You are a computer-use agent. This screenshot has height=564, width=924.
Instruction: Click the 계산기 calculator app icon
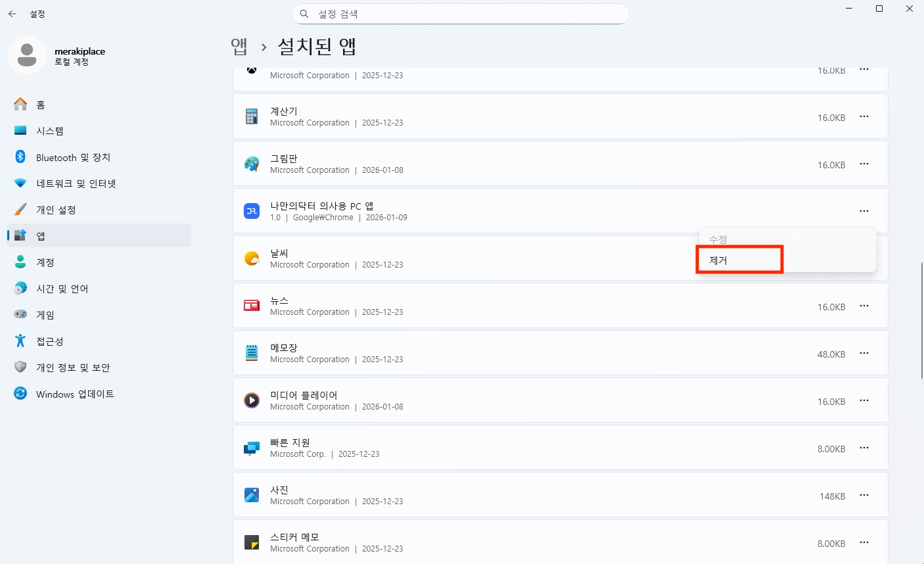(252, 117)
